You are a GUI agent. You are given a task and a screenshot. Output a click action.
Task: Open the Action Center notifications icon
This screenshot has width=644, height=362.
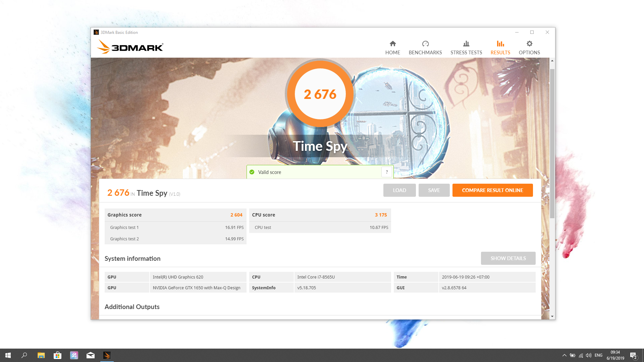pyautogui.click(x=633, y=355)
